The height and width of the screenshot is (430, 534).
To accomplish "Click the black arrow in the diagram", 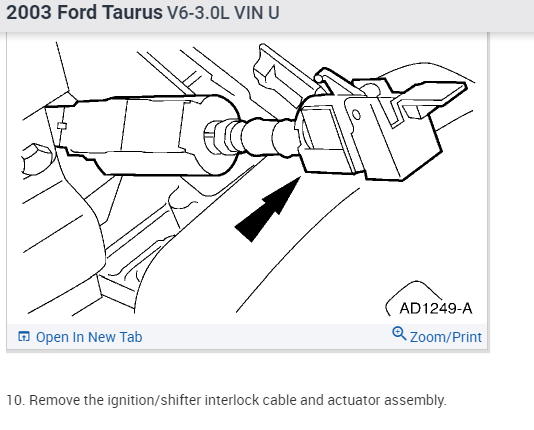I will click(268, 210).
